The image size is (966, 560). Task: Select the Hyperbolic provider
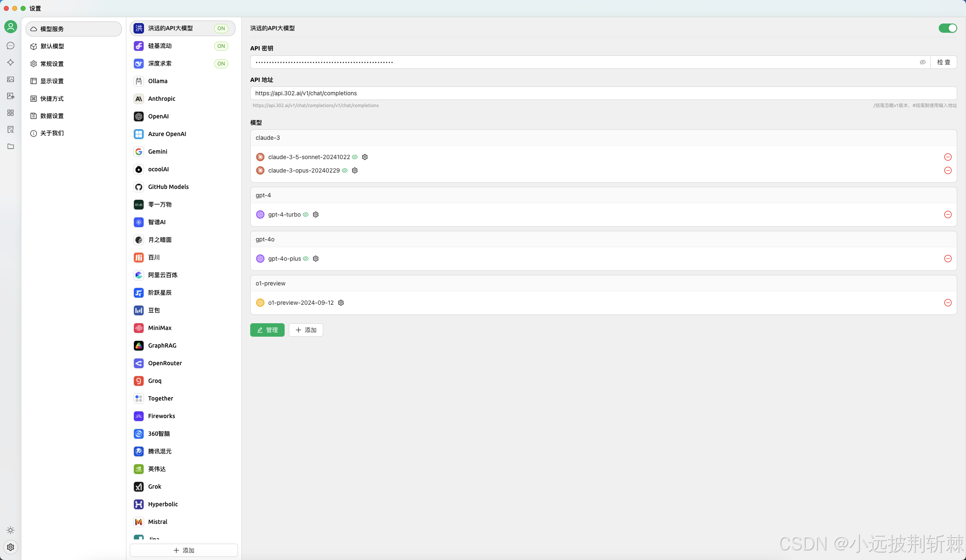(183, 504)
